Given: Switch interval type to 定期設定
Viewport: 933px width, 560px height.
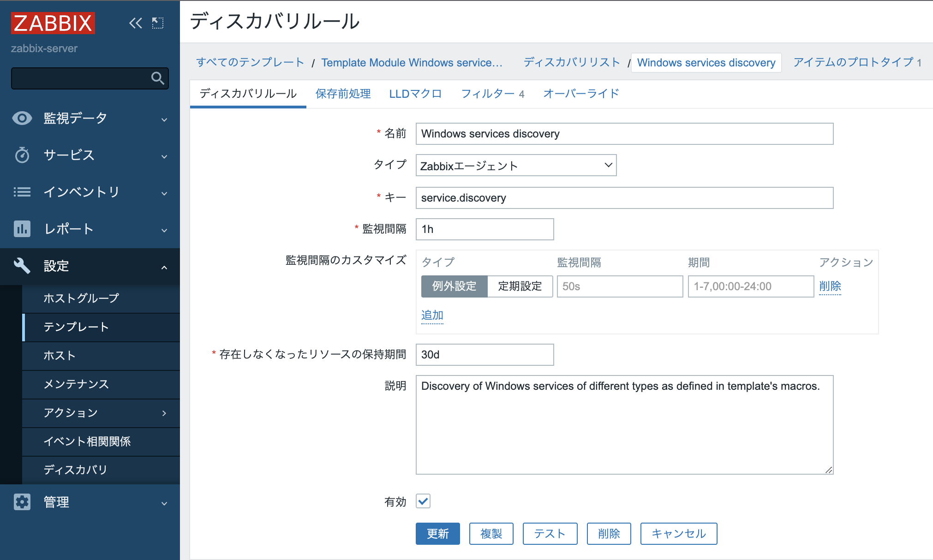Looking at the screenshot, I should point(520,286).
